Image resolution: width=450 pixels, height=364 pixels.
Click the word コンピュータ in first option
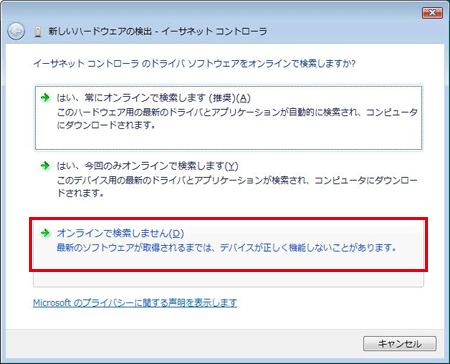(392, 112)
